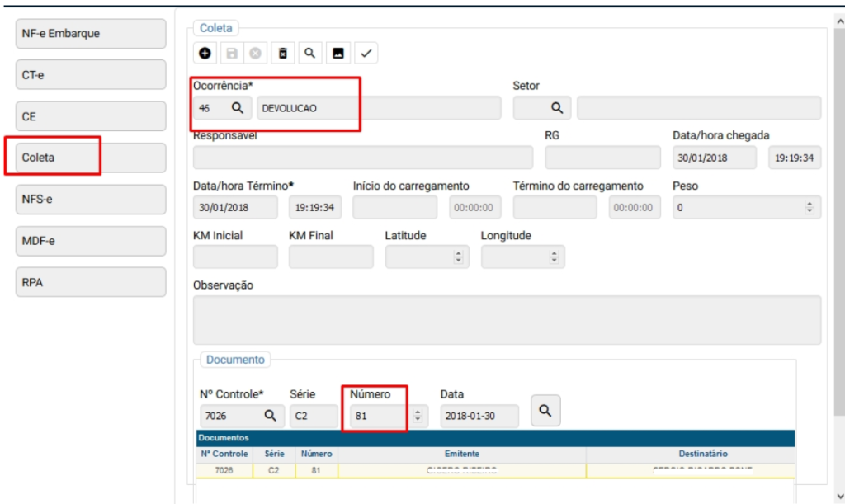Image resolution: width=845 pixels, height=504 pixels.
Task: Adjust the Número spinner arrows
Action: coord(418,416)
